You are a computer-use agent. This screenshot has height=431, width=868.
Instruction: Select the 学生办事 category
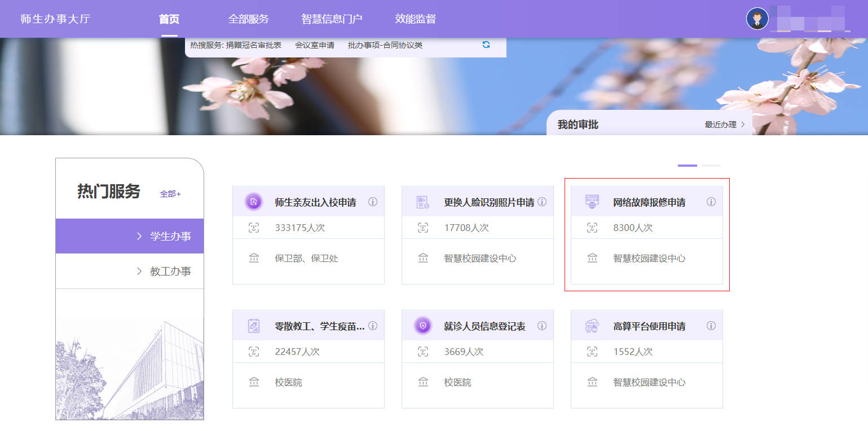coord(130,236)
